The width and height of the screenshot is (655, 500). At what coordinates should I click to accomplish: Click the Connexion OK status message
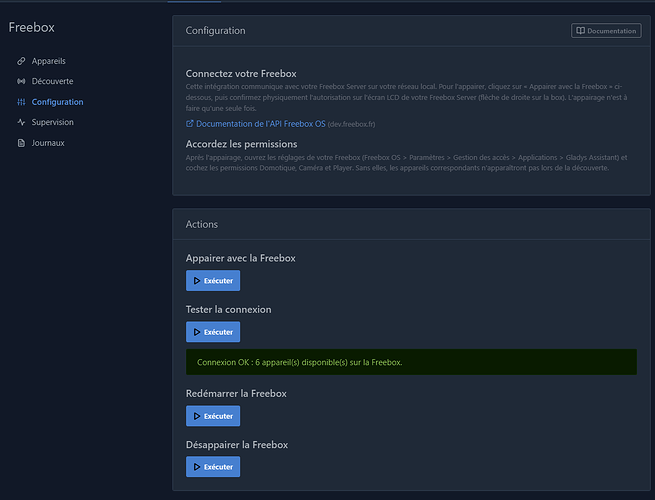pos(411,362)
